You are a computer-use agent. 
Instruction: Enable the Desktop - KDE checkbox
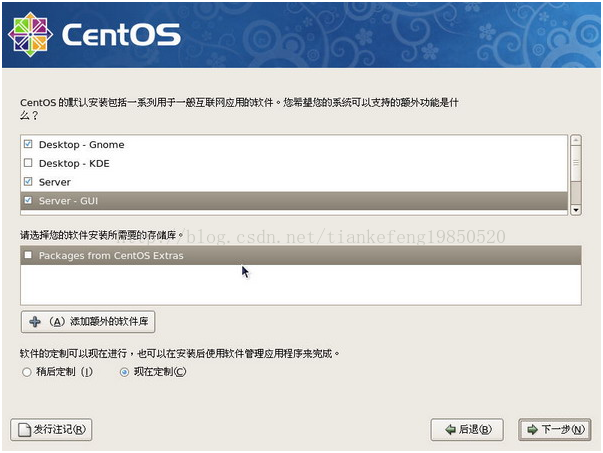coord(28,163)
